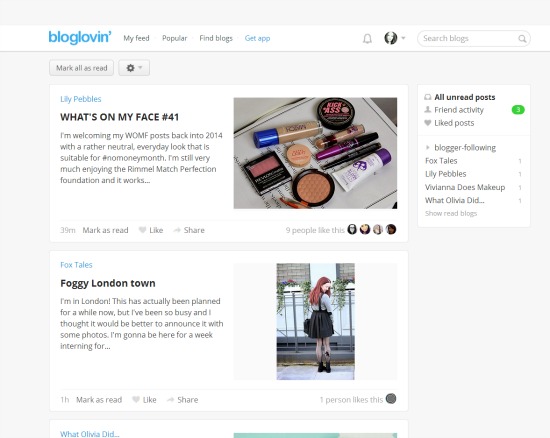Click the Show read blogs link
This screenshot has height=438, width=550.
pos(451,213)
